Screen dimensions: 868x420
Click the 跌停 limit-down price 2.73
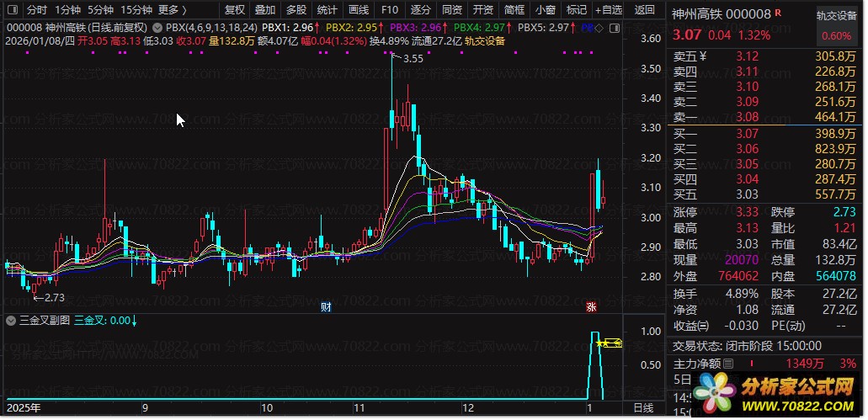click(x=844, y=212)
